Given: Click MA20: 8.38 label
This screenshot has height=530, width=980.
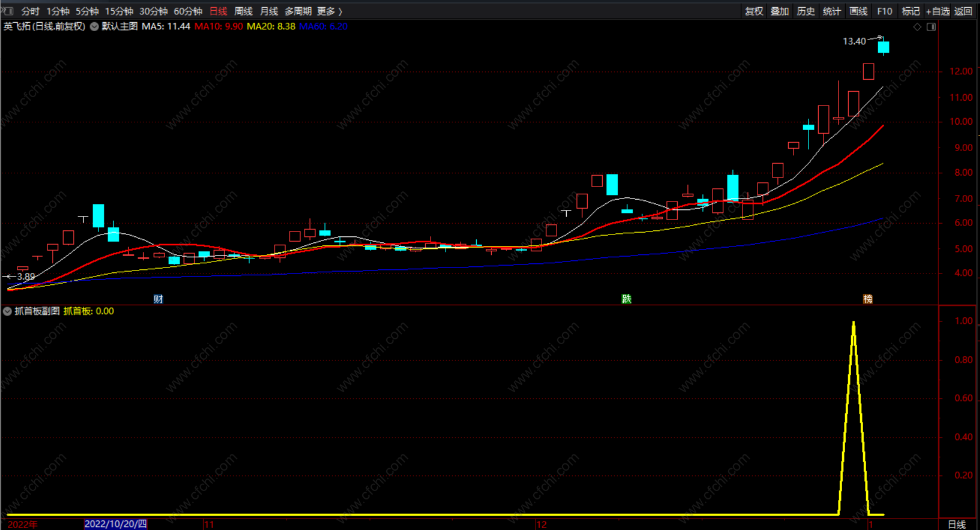Looking at the screenshot, I should click(x=271, y=26).
